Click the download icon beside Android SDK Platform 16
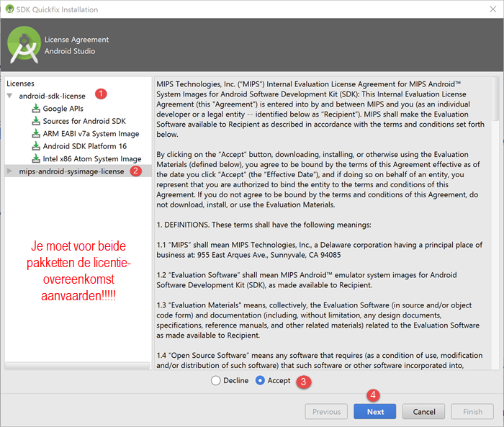 pyautogui.click(x=36, y=146)
